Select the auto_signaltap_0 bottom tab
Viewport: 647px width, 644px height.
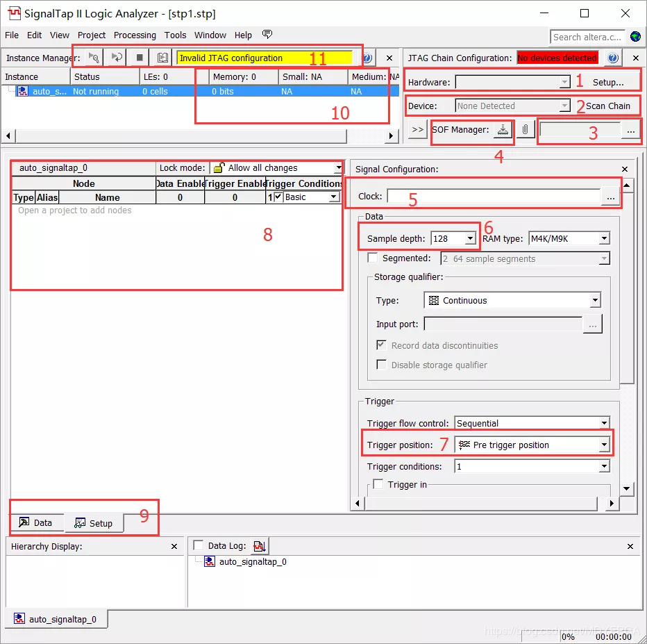click(56, 619)
